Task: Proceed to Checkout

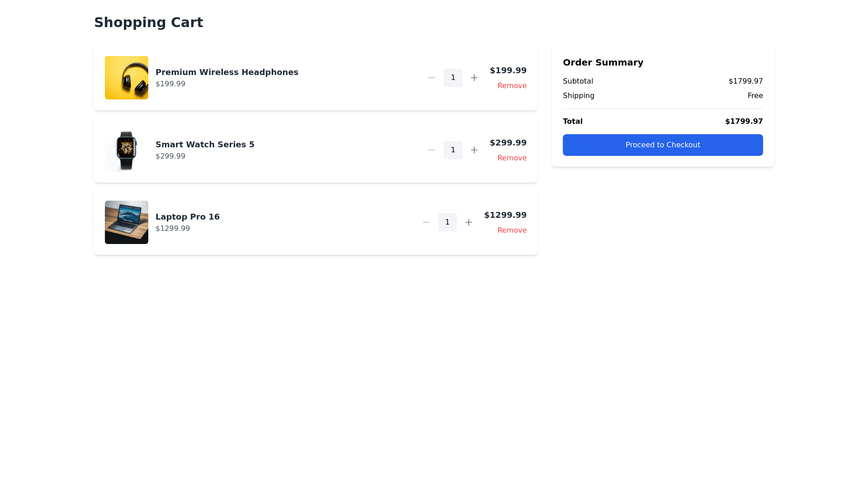Action: pyautogui.click(x=663, y=145)
